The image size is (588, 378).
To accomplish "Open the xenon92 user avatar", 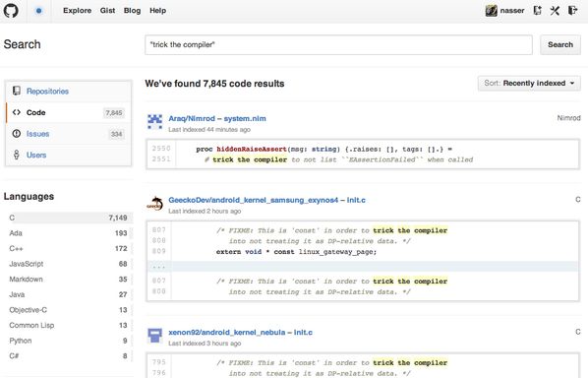I will click(155, 336).
